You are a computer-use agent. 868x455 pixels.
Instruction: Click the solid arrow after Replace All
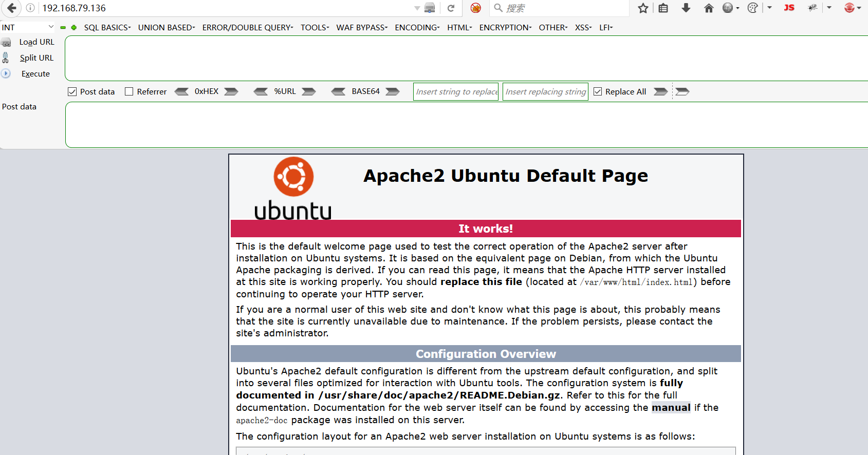pyautogui.click(x=660, y=91)
